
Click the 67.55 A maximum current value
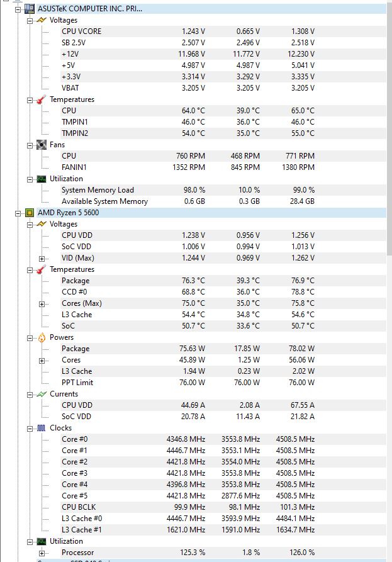pos(303,405)
